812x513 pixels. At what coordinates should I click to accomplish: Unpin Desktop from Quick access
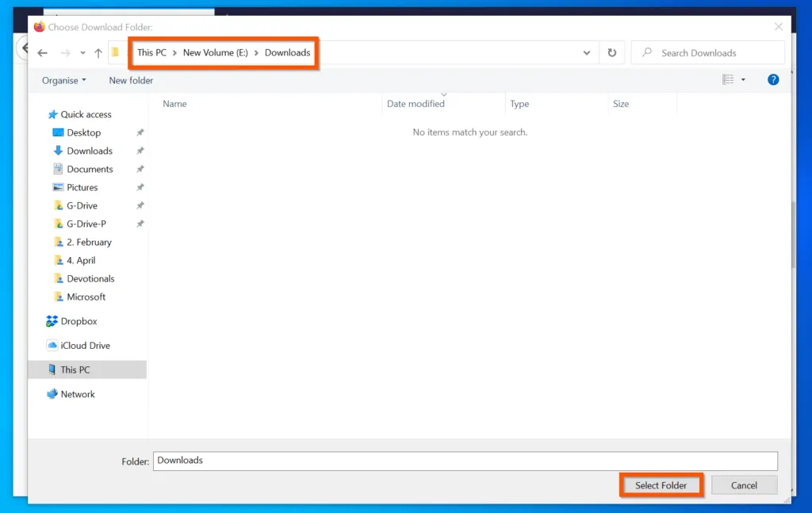(140, 132)
